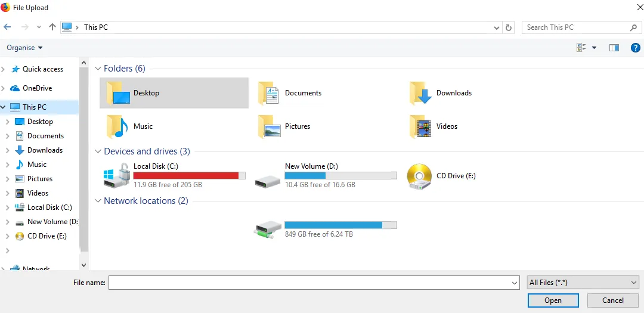Click the network drive usage bar

[341, 225]
